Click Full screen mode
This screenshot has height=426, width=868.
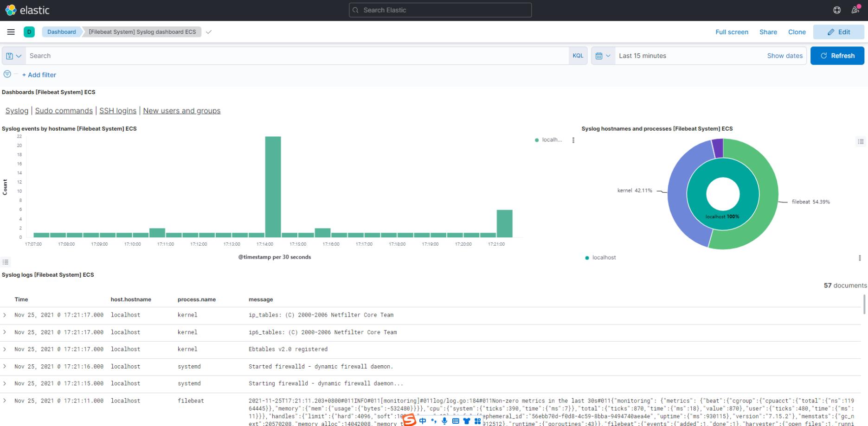point(732,32)
